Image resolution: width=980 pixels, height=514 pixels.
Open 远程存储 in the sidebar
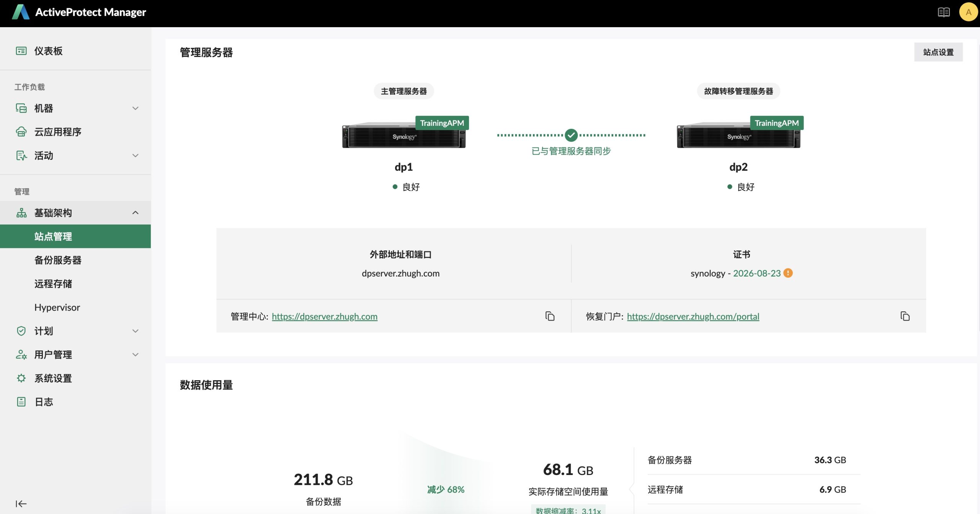[53, 284]
